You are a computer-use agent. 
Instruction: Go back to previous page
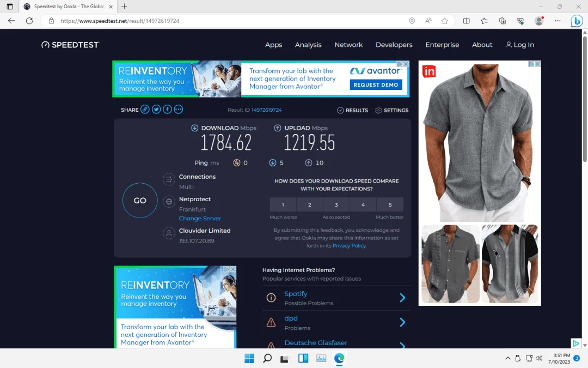pyautogui.click(x=11, y=21)
